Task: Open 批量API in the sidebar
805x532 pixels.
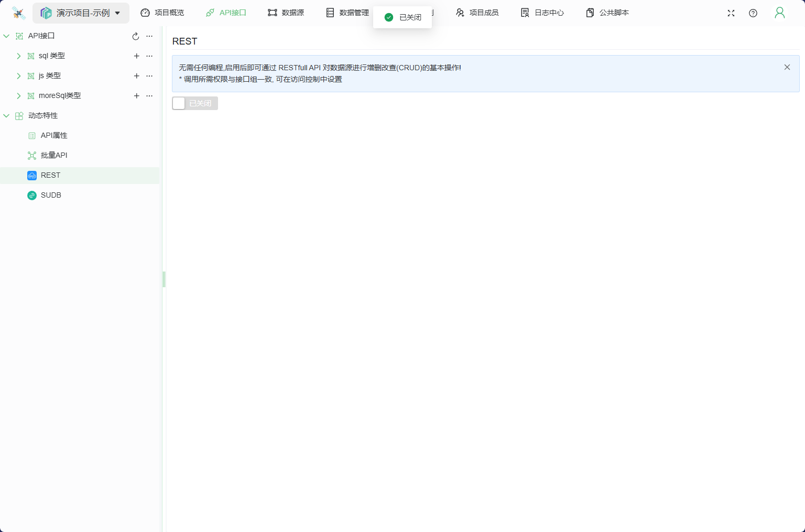Action: pos(54,155)
